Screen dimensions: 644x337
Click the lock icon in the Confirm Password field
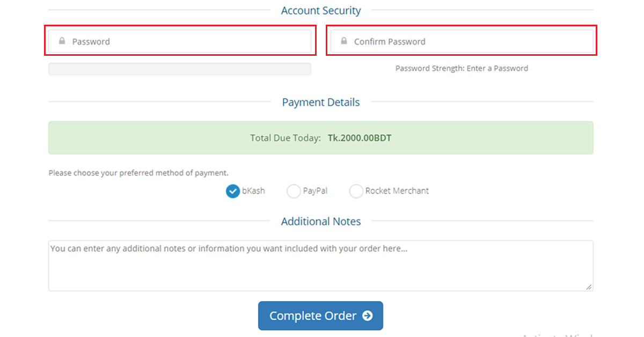pos(343,41)
